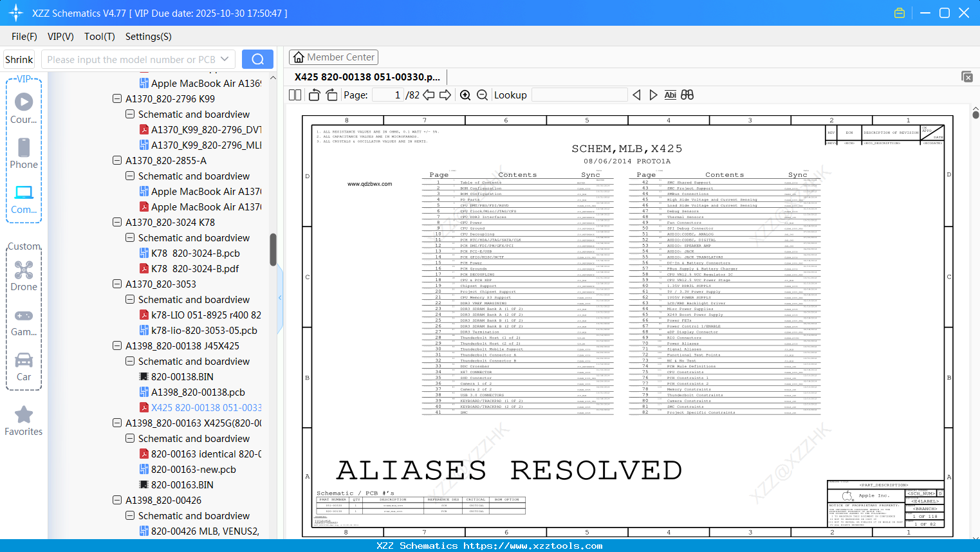
Task: Open Settings(S) menu
Action: [x=149, y=37]
